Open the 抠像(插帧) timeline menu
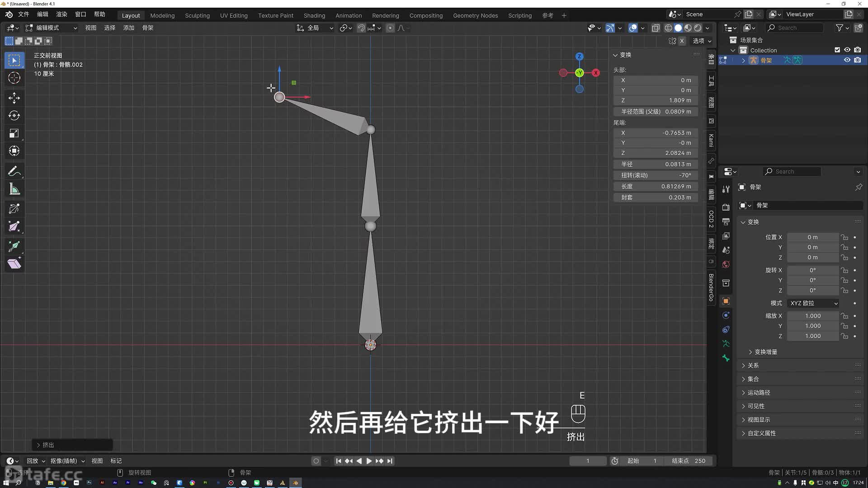 pos(67,461)
